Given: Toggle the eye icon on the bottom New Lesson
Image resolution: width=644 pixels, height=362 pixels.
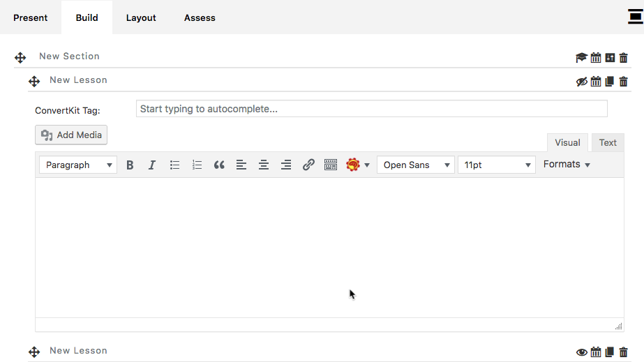Looking at the screenshot, I should click(x=581, y=352).
